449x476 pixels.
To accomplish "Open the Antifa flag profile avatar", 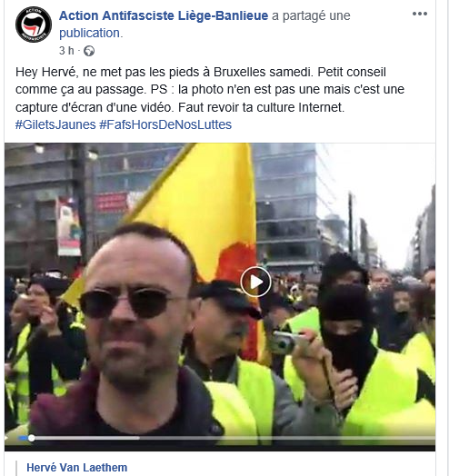I will [x=34, y=25].
